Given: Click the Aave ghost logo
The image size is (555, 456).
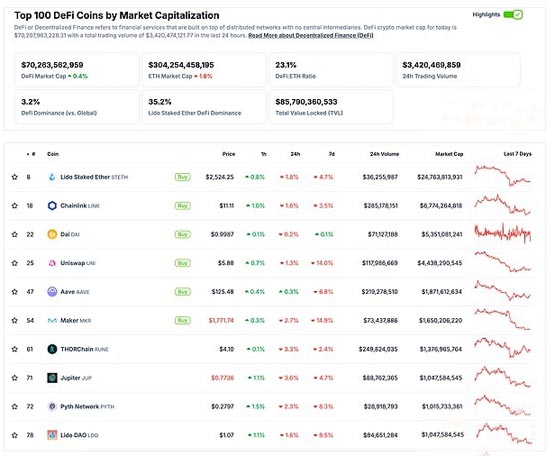Looking at the screenshot, I should (52, 292).
